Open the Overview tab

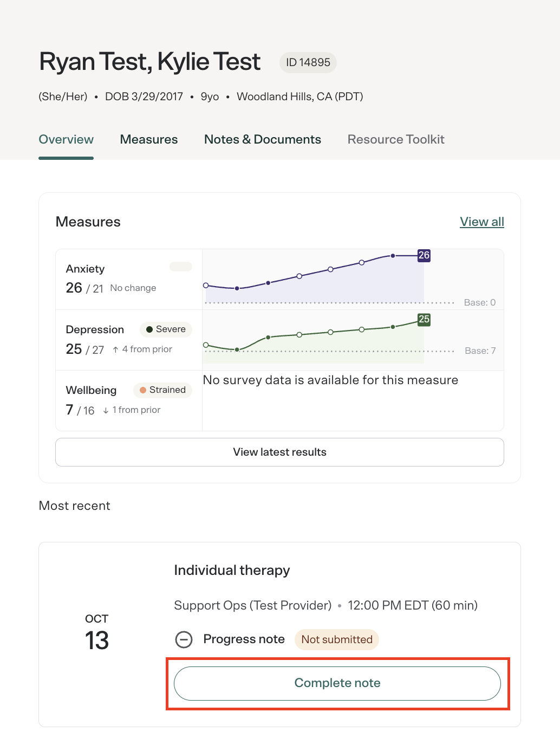click(x=66, y=139)
